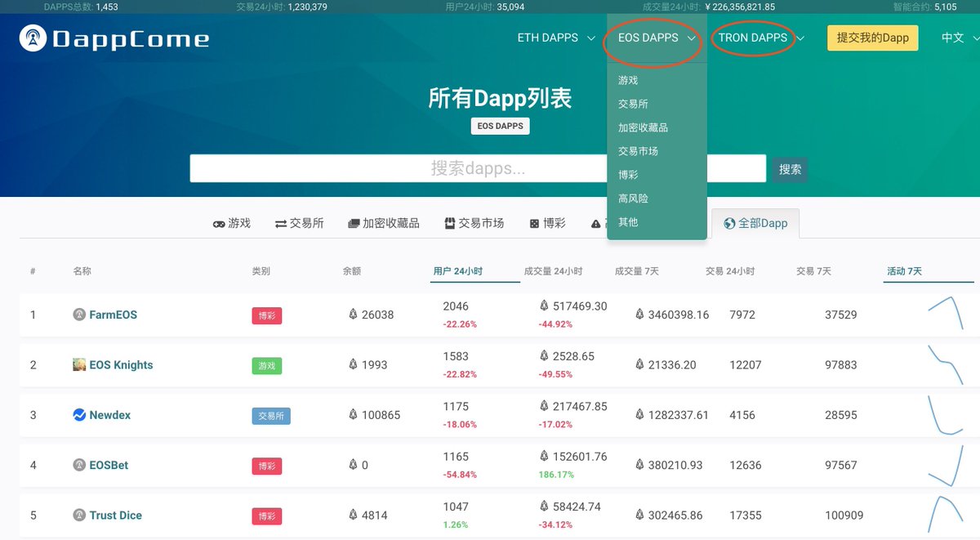Screen dimensions: 980x540
Task: Click the 提交我的Dapp button
Action: click(x=873, y=38)
